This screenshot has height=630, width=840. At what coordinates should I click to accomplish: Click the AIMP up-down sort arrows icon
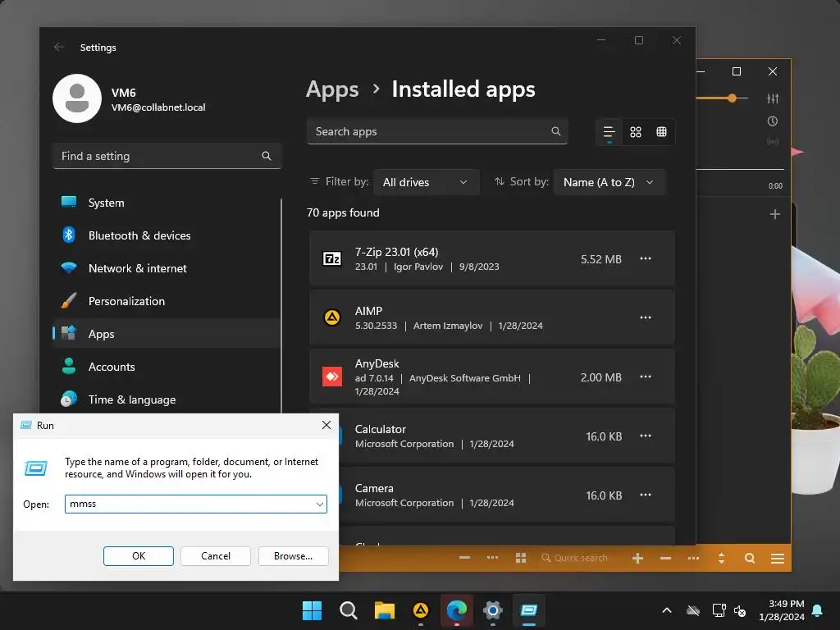(x=721, y=558)
